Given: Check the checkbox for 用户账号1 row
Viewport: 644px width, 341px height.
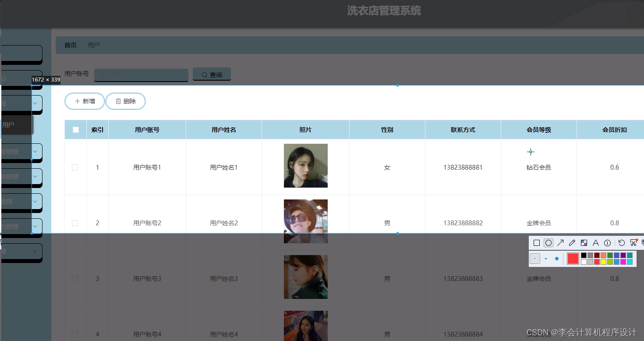Looking at the screenshot, I should [x=75, y=167].
